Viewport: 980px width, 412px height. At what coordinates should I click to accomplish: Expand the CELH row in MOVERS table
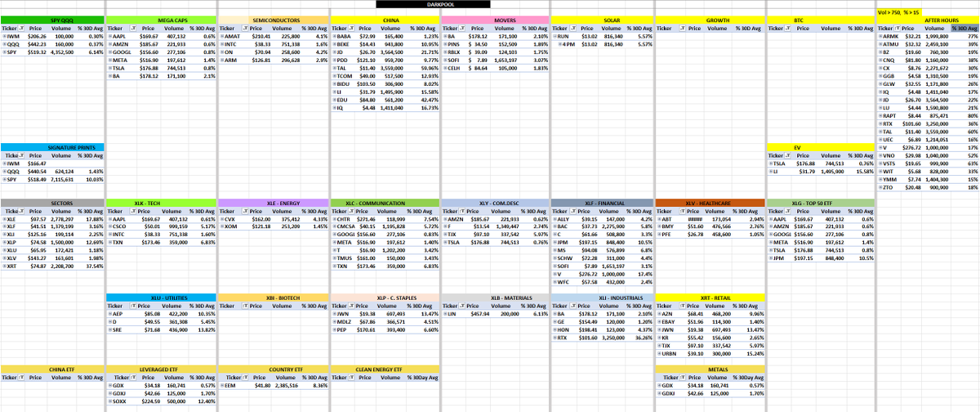click(443, 69)
